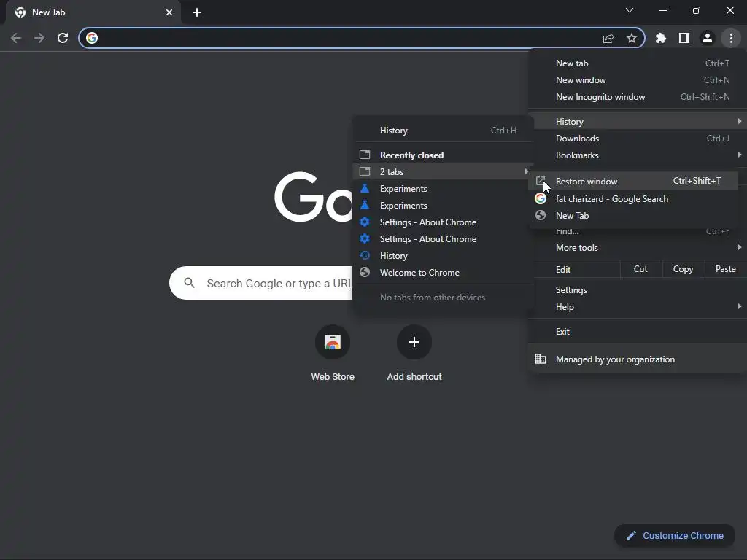
Task: Click the first Experiments history entry
Action: click(443, 189)
